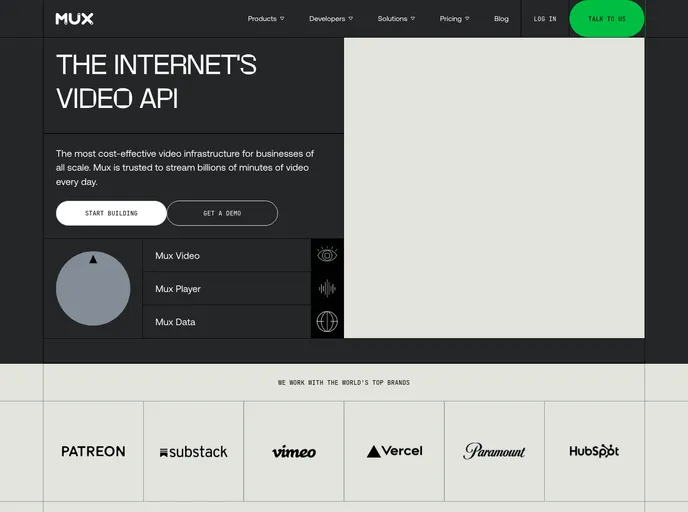The height and width of the screenshot is (512, 688).
Task: Select the Mux Data item
Action: click(x=227, y=322)
